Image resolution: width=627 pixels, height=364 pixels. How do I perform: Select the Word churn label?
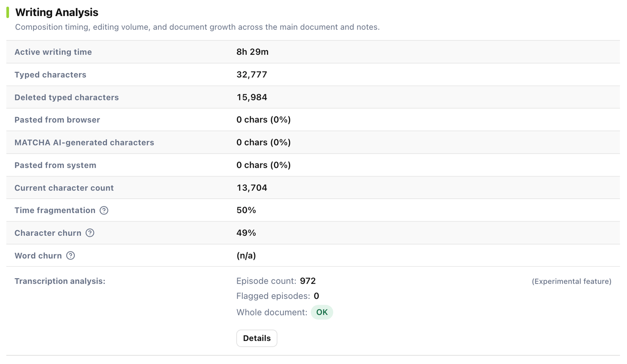coord(38,256)
